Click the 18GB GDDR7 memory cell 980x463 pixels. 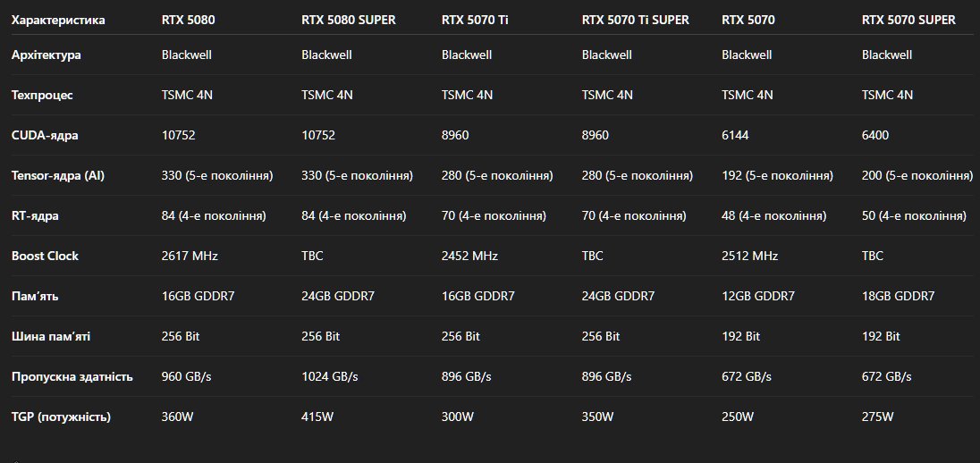point(898,296)
